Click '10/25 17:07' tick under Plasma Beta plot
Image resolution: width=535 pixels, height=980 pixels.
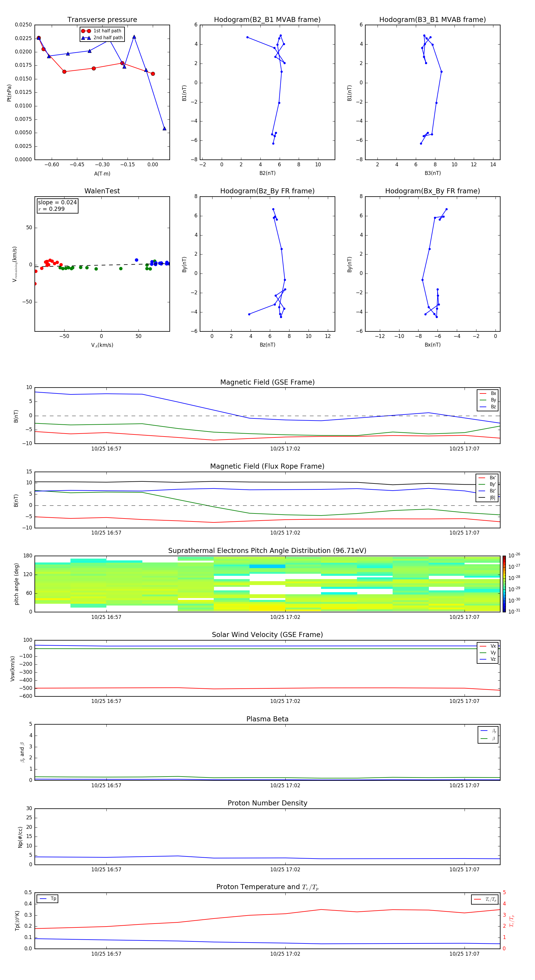465,785
